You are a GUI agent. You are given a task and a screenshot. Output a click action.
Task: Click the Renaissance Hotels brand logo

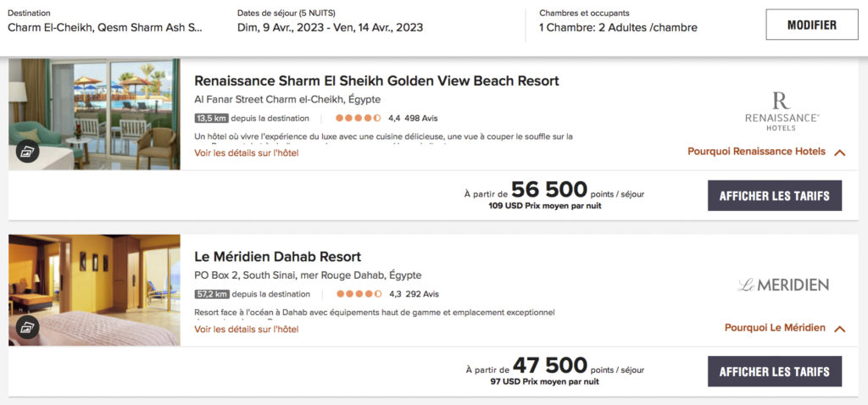(781, 111)
